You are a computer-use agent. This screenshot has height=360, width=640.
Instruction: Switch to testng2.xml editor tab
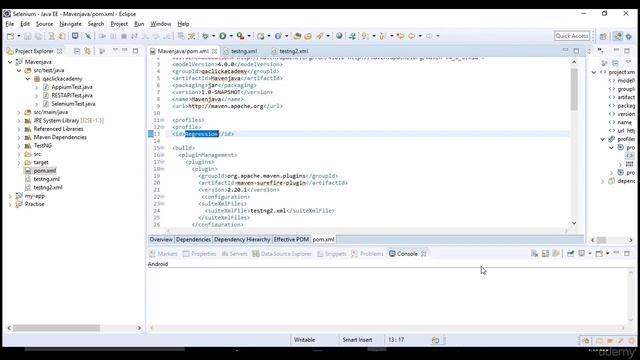click(293, 51)
